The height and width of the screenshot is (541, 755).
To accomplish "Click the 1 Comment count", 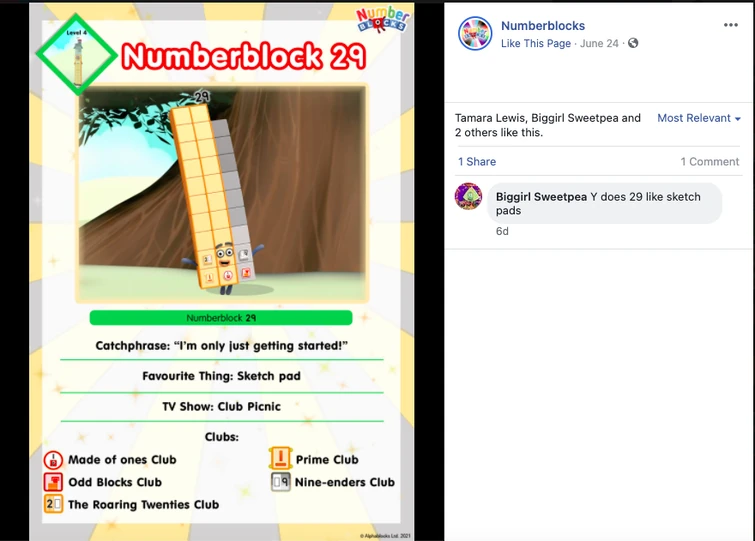I will 709,162.
